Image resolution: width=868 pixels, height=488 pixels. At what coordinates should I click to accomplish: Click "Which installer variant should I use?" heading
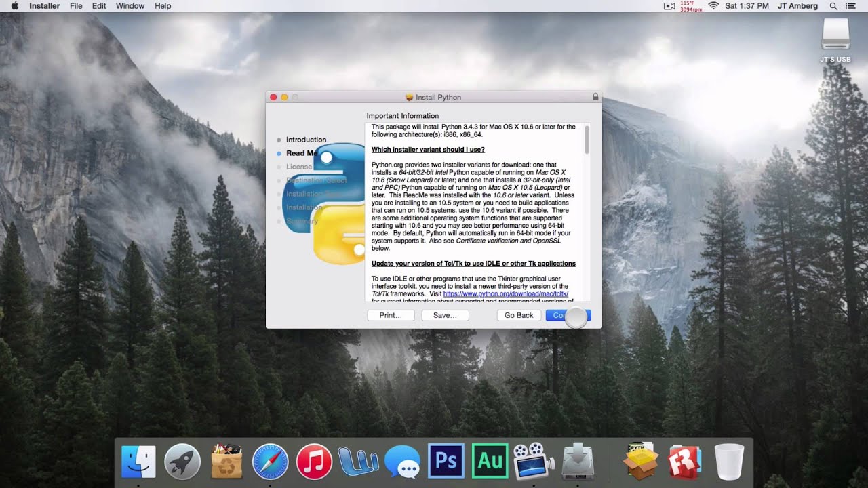[428, 149]
